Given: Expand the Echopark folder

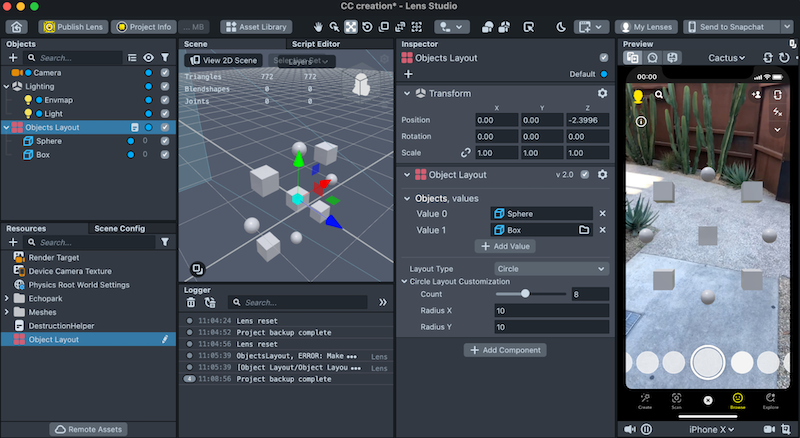Looking at the screenshot, I should pyautogui.click(x=7, y=298).
